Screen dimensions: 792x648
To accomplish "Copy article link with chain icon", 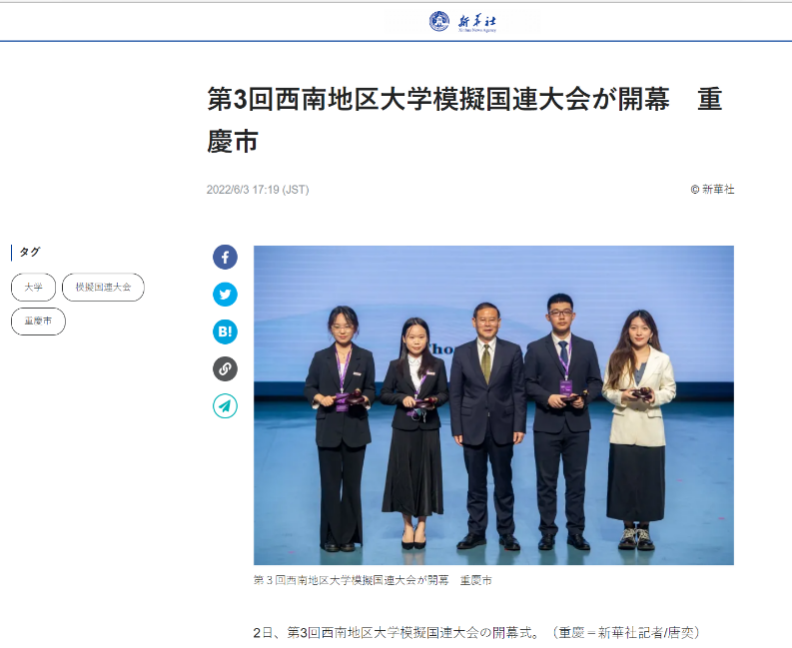I will [225, 369].
